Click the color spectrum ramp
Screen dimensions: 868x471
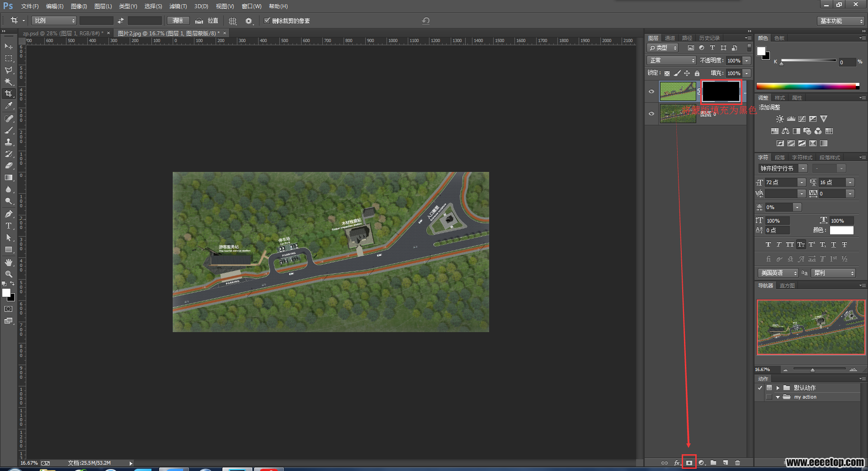coord(808,86)
